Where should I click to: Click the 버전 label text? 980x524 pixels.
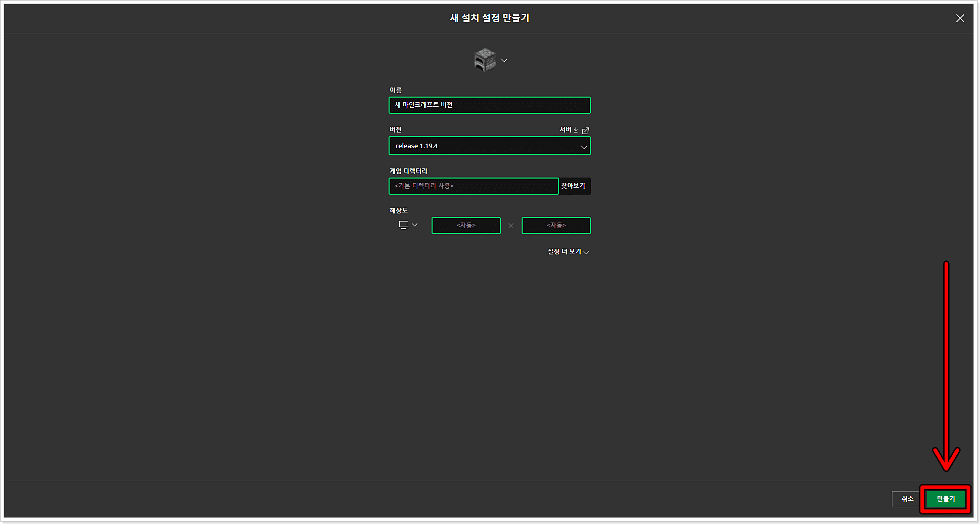[x=396, y=130]
